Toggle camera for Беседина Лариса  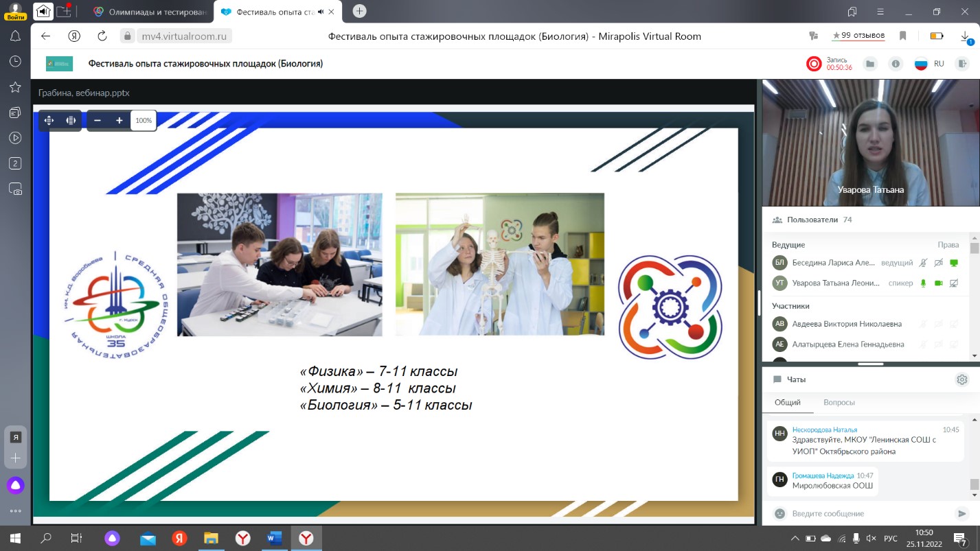939,263
